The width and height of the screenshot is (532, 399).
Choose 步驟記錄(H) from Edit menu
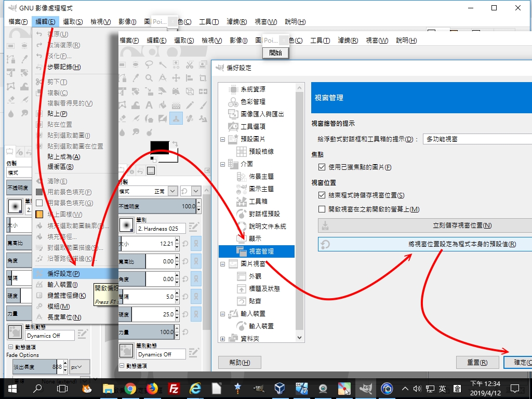[64, 67]
